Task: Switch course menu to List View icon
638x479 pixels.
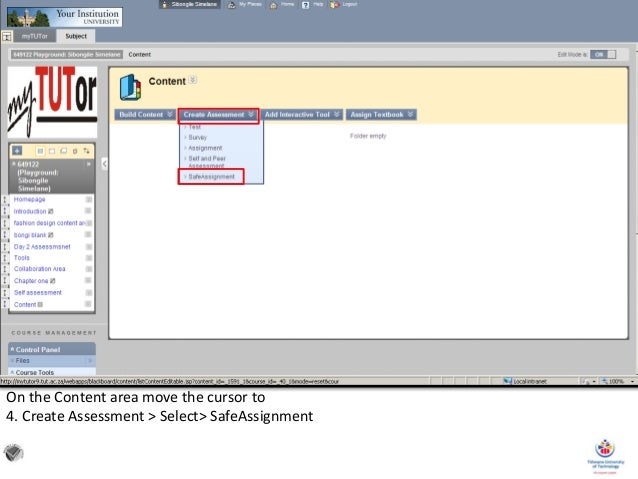Action: tap(40, 151)
